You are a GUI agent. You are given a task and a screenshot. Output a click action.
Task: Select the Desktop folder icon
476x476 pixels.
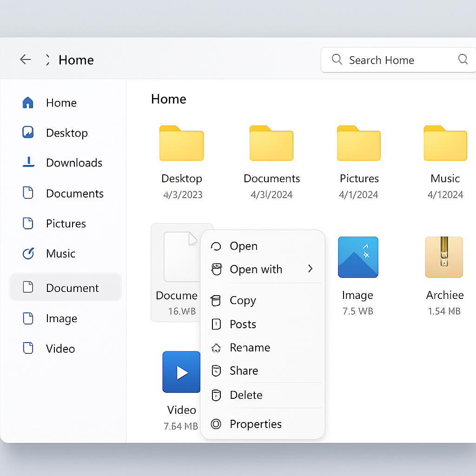coord(182,143)
